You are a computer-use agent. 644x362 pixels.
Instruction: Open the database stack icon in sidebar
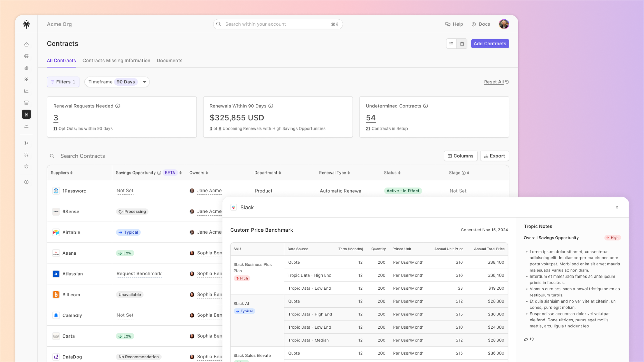(26, 103)
